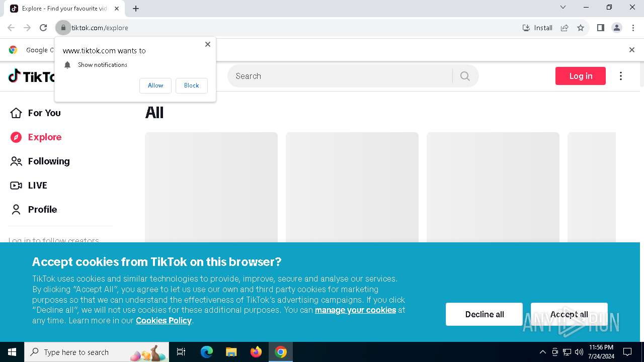Close the Explore browser tab

pos(117,9)
